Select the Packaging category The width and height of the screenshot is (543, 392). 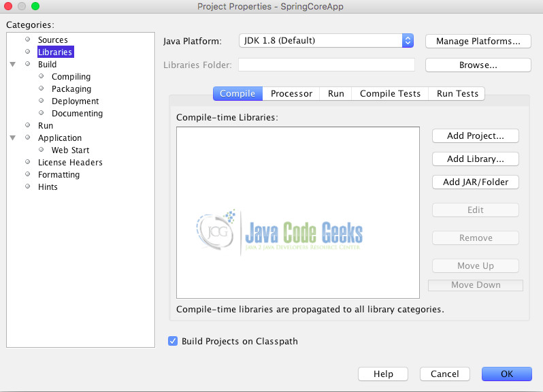tap(71, 89)
